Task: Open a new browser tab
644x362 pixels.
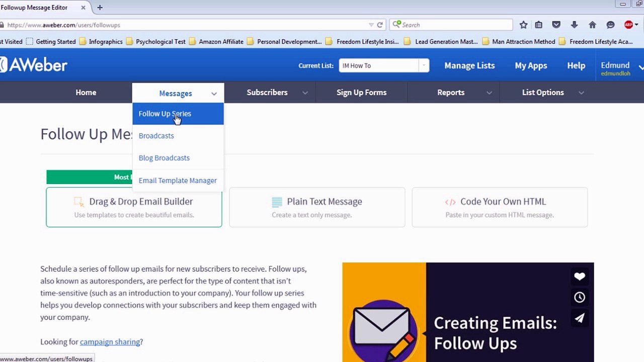Action: click(100, 8)
